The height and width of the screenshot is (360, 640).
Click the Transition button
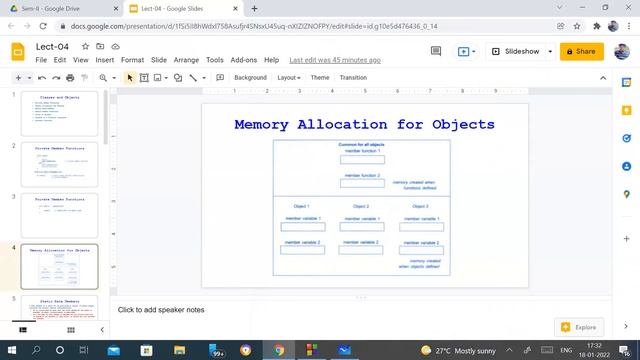[x=353, y=78]
